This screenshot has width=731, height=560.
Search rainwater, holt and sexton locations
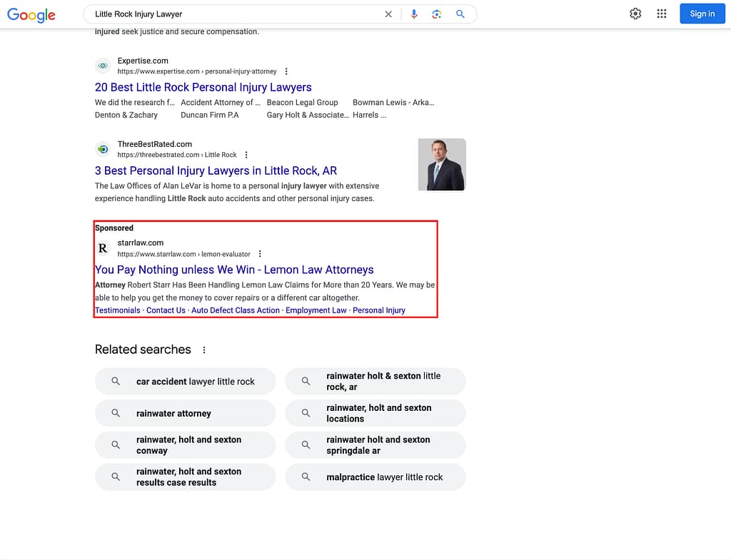[375, 413]
